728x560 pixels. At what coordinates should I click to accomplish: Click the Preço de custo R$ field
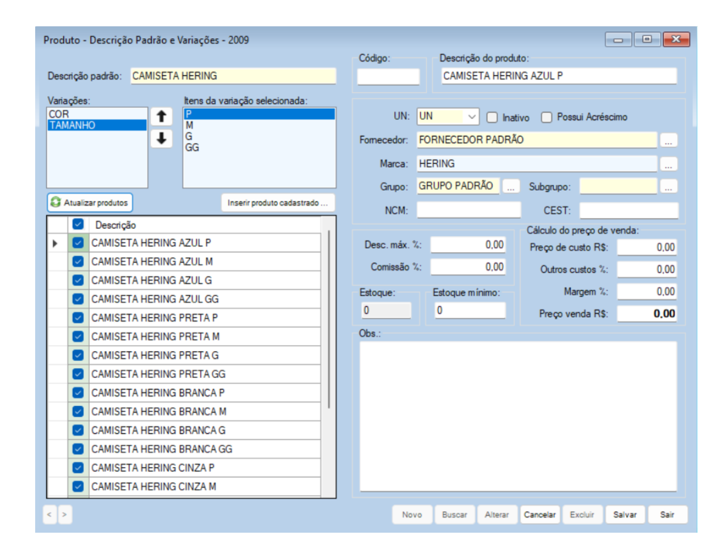[x=646, y=248]
